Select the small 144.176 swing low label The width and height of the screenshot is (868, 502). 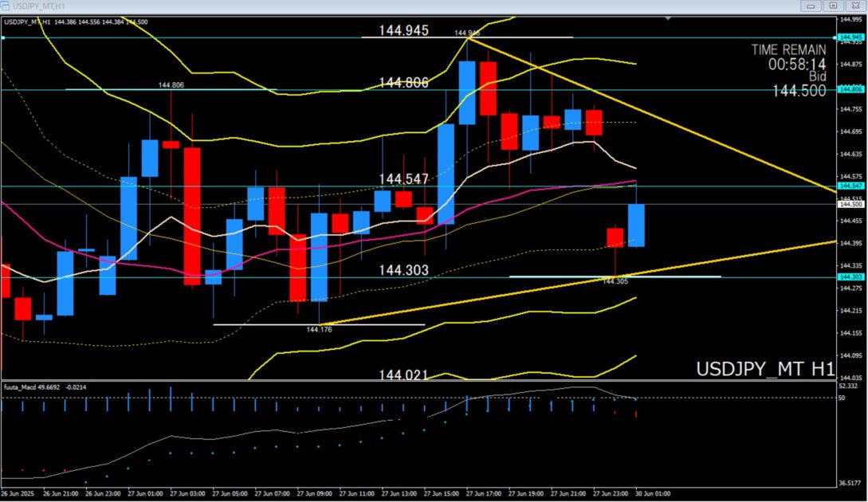click(x=319, y=329)
